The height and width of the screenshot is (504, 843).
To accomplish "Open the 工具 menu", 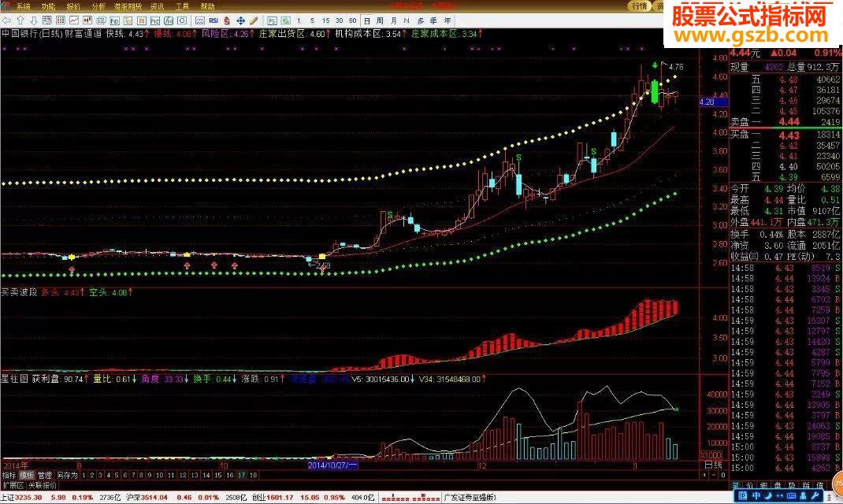I will point(182,6).
